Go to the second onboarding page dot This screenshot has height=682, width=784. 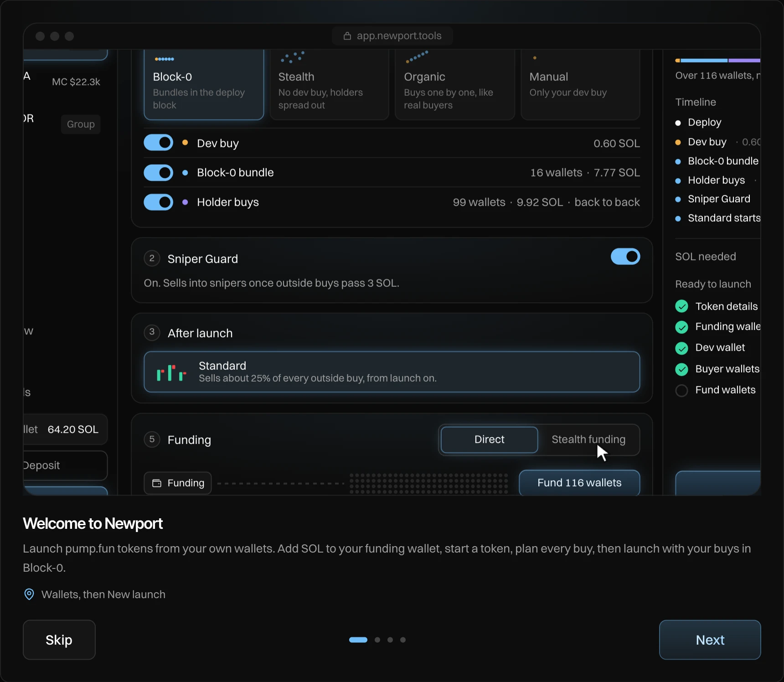377,640
